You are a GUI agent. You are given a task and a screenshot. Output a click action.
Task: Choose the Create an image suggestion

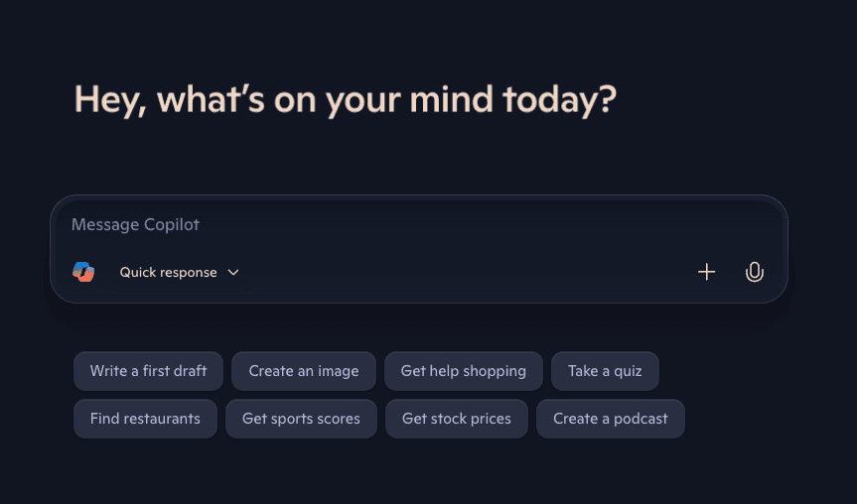304,371
